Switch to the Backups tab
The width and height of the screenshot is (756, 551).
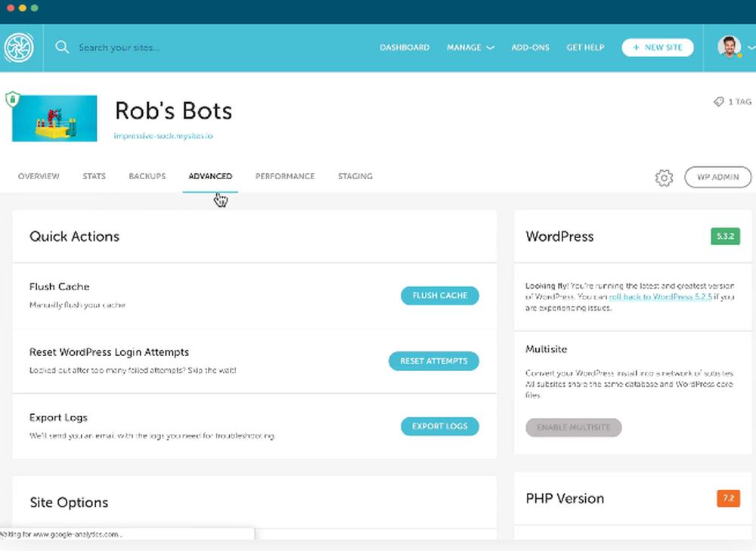(x=147, y=176)
